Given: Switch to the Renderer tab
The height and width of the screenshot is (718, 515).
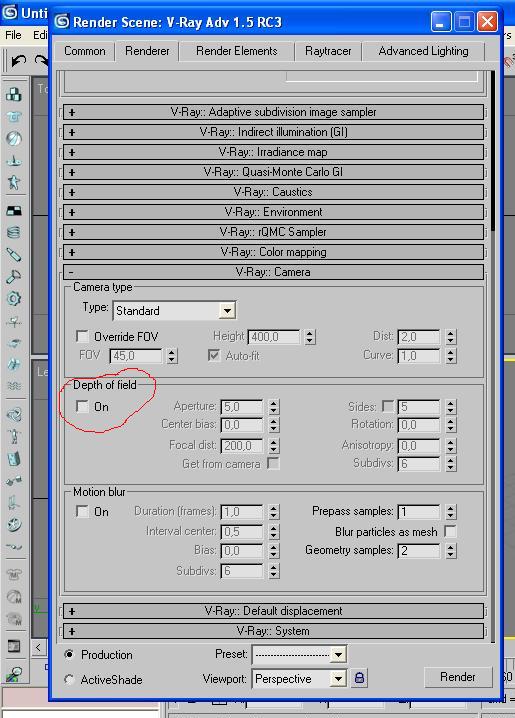Looking at the screenshot, I should [x=147, y=51].
